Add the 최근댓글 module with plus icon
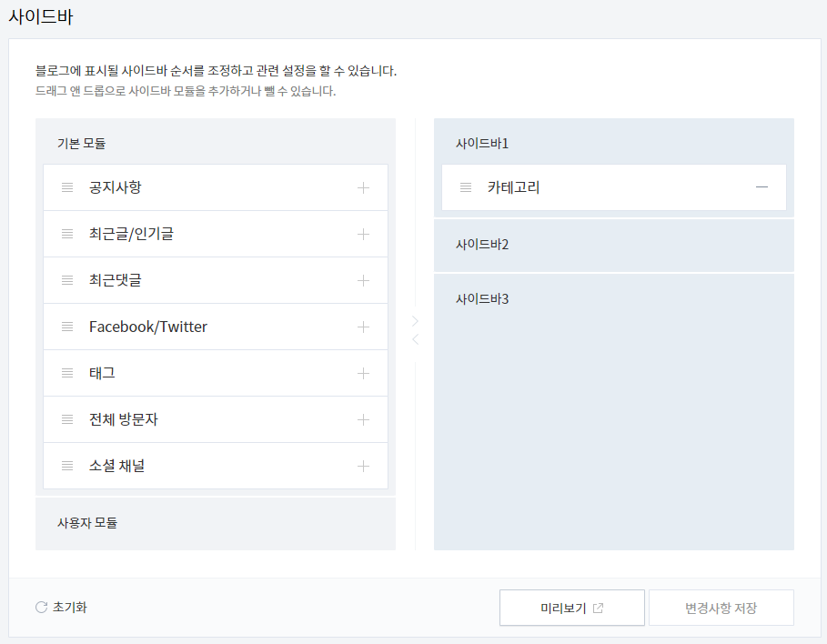Viewport: 827px width, 644px height. [x=363, y=280]
